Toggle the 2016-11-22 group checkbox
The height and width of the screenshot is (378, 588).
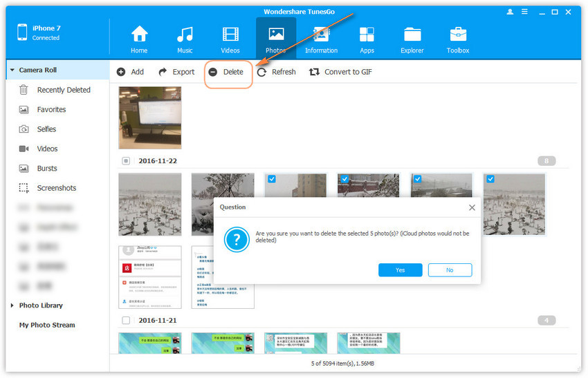pos(126,161)
